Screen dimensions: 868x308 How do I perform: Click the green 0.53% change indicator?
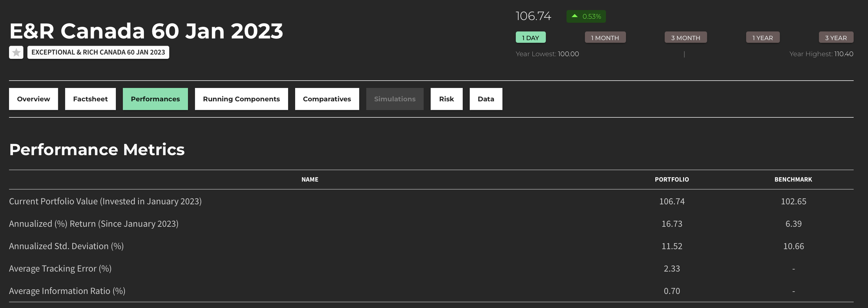coord(586,16)
